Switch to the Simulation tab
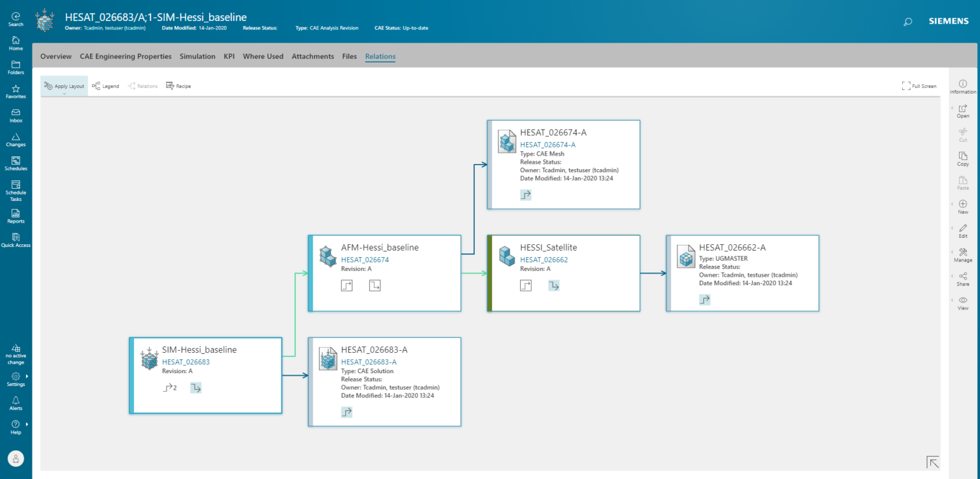This screenshot has height=479, width=980. click(197, 56)
